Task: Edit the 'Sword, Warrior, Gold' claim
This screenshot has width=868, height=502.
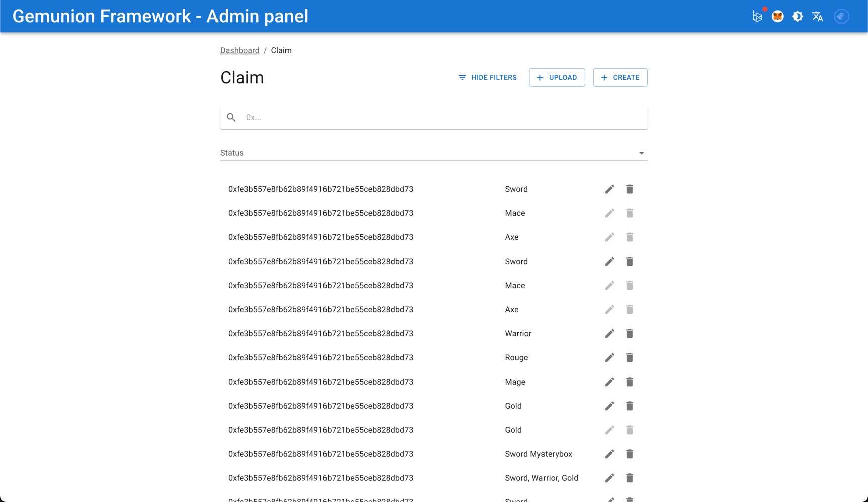Action: [x=609, y=478]
